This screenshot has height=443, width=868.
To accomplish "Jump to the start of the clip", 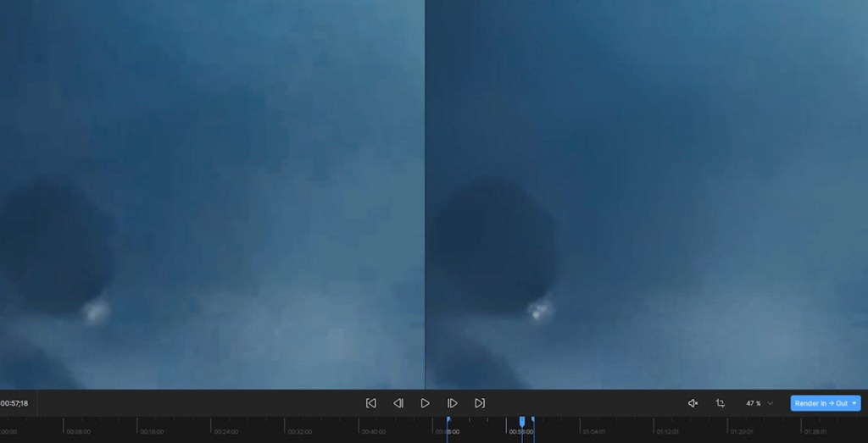I will [370, 403].
